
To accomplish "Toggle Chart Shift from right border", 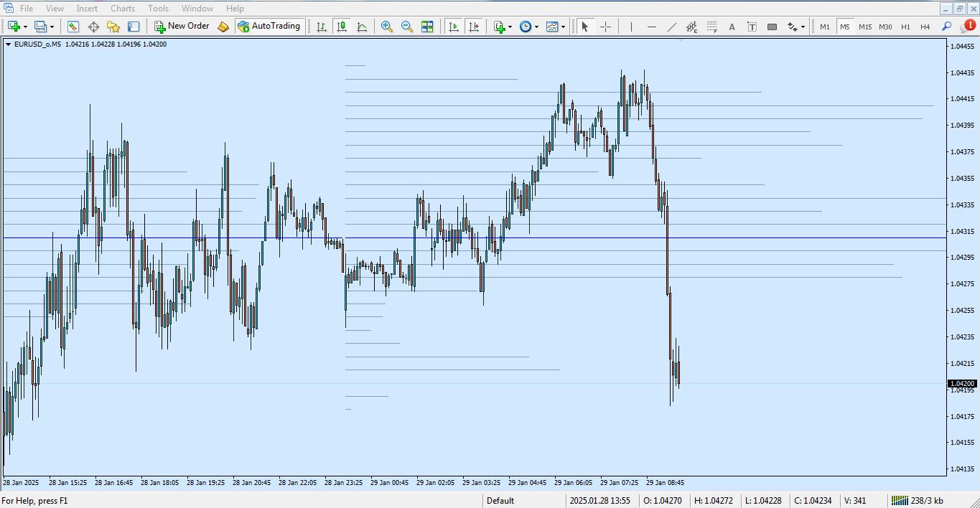I will click(474, 27).
